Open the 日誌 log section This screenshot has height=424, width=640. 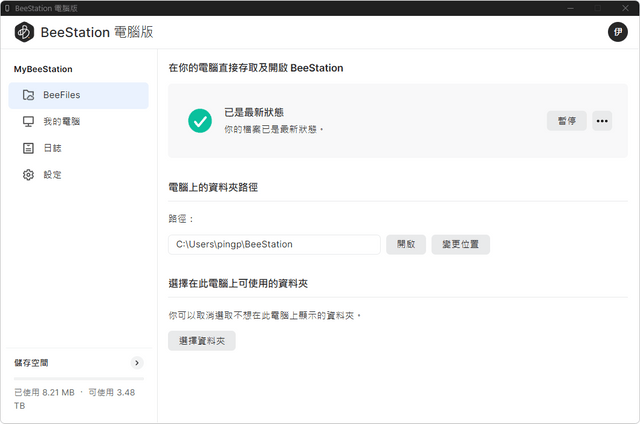point(78,148)
